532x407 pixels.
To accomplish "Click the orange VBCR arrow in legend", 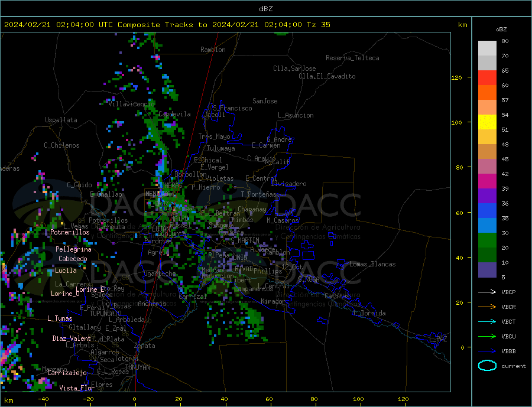I will pyautogui.click(x=487, y=307).
